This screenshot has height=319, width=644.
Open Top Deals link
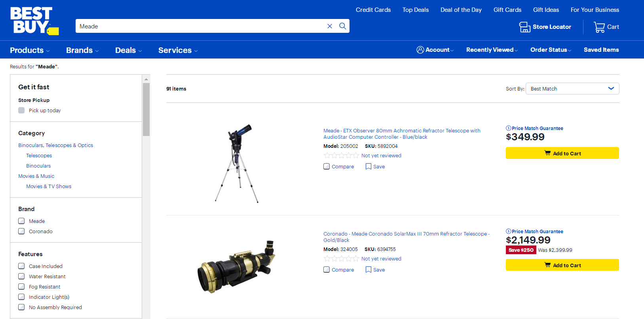point(416,10)
